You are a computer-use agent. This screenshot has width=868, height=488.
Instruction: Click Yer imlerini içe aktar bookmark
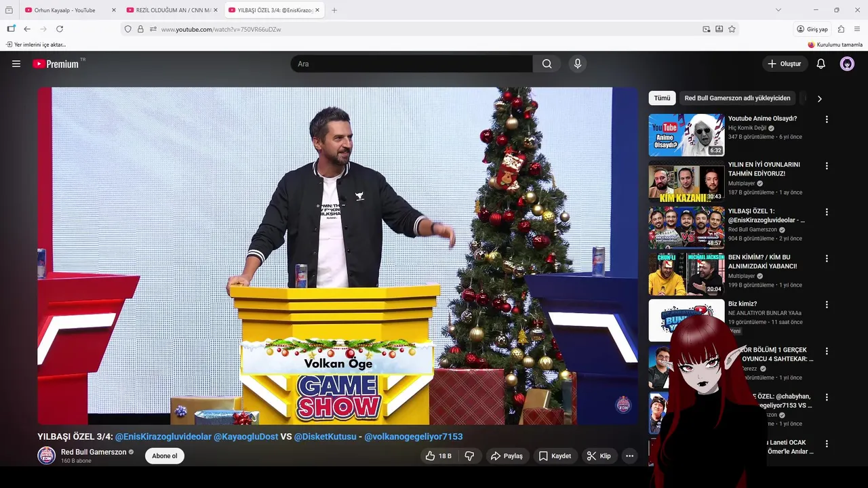click(x=36, y=45)
